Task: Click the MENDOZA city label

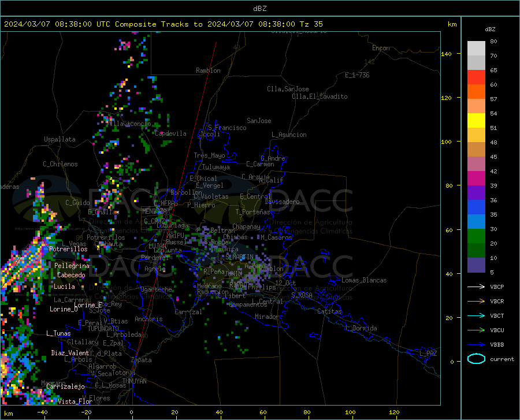Action: click(x=154, y=211)
